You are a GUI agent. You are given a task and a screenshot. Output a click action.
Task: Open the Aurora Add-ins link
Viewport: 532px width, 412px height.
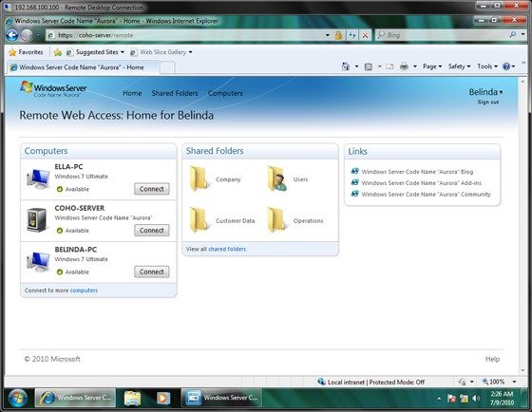pyautogui.click(x=421, y=183)
